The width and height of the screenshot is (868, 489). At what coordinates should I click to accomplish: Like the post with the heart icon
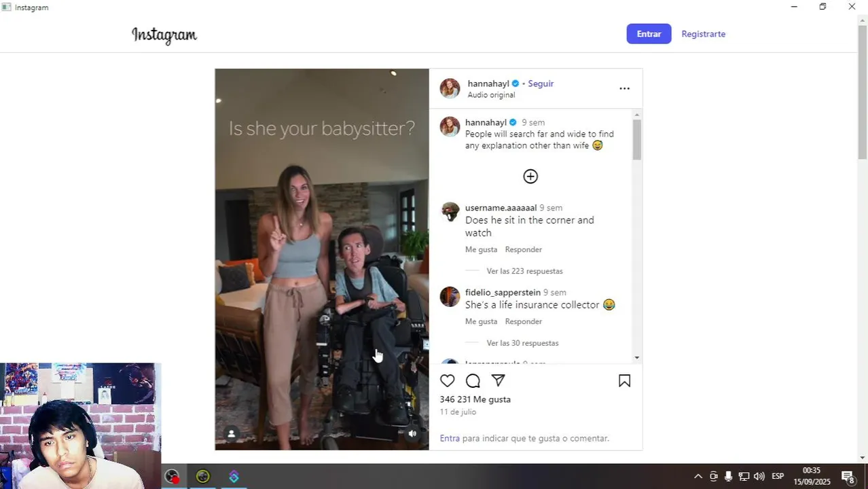pyautogui.click(x=447, y=381)
